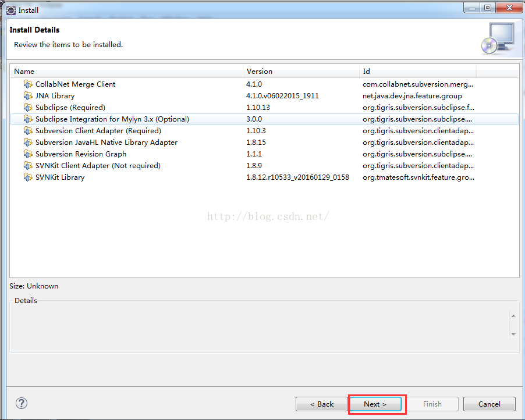Click the Subversion Revision Graph feature icon

[28, 154]
